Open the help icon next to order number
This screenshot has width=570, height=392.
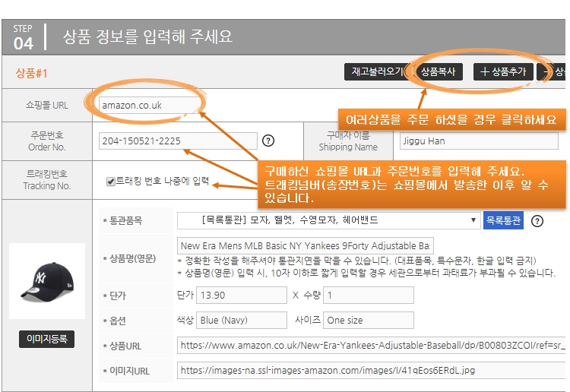click(268, 141)
